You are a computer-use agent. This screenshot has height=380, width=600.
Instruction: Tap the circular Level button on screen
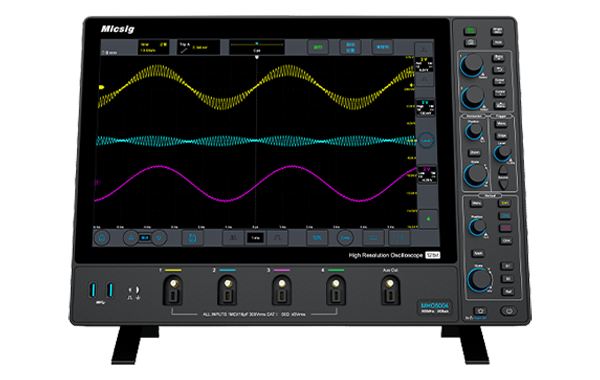[426, 140]
